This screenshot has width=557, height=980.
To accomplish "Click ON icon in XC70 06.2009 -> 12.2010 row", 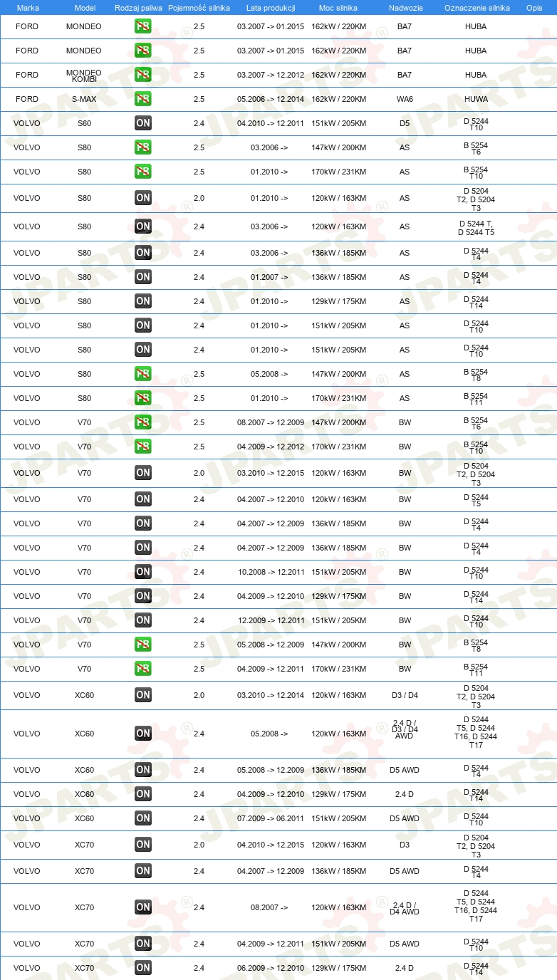I will (x=143, y=968).
